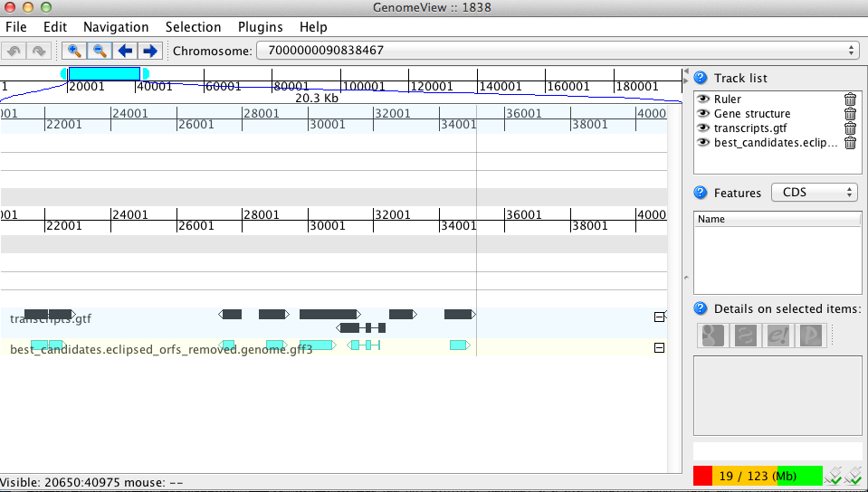Open Details on selected items help icon

(x=701, y=308)
